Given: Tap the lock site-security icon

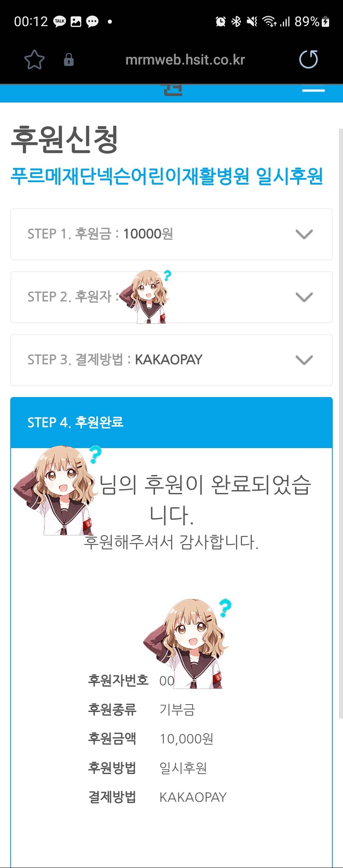Looking at the screenshot, I should [69, 60].
